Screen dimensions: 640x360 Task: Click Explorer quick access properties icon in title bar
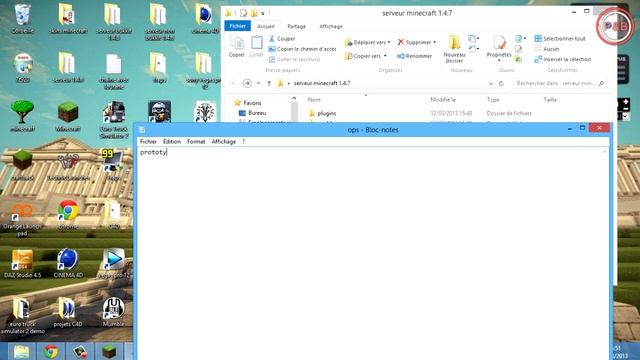(244, 13)
